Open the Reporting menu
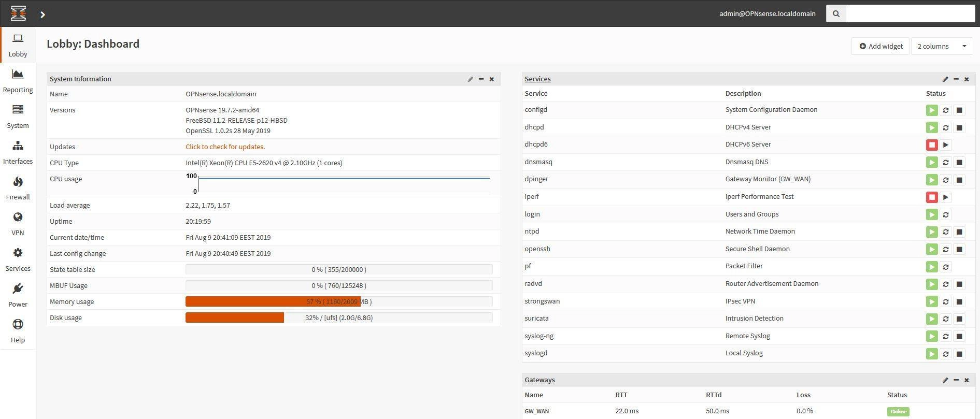Screen dimensions: 980x419 (x=18, y=81)
